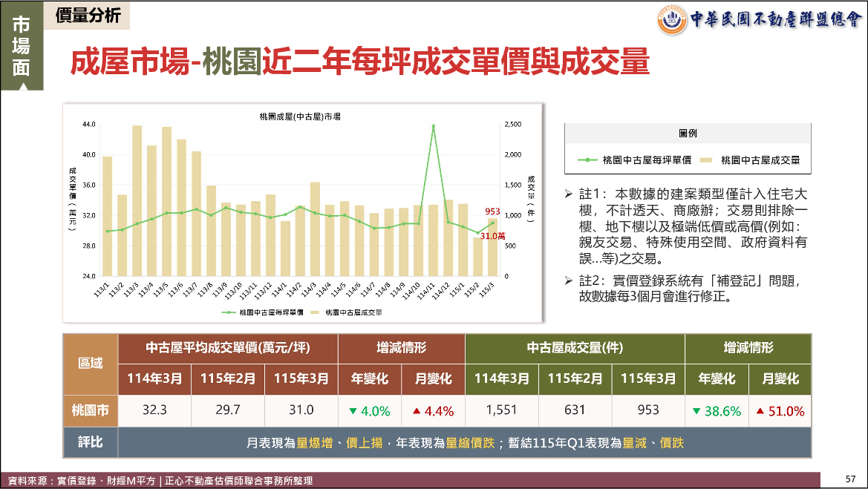The width and height of the screenshot is (868, 489).
Task: Click the price line peak at 114/11
Action: (x=434, y=126)
